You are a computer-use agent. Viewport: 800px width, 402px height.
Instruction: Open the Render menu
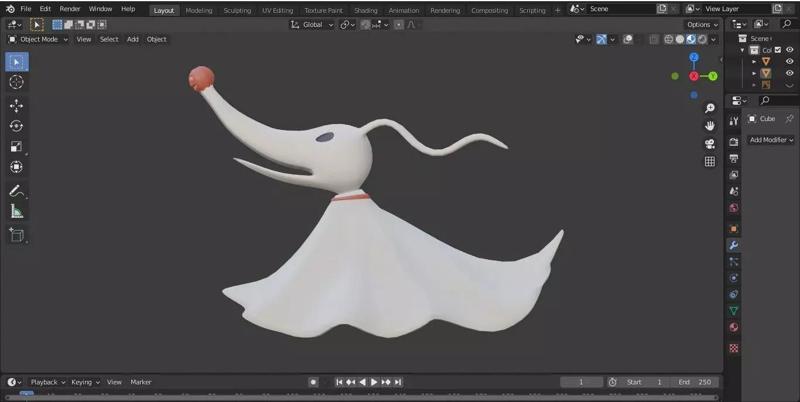tap(70, 9)
